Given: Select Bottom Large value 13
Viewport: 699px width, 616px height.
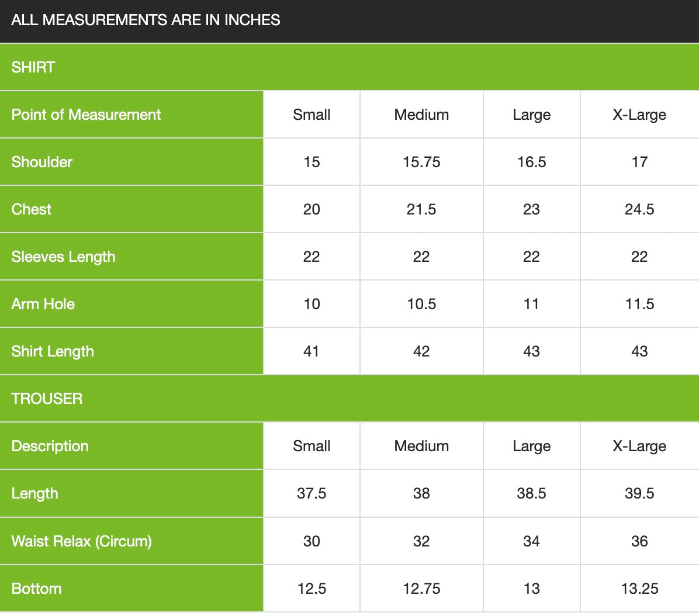Looking at the screenshot, I should click(531, 589).
